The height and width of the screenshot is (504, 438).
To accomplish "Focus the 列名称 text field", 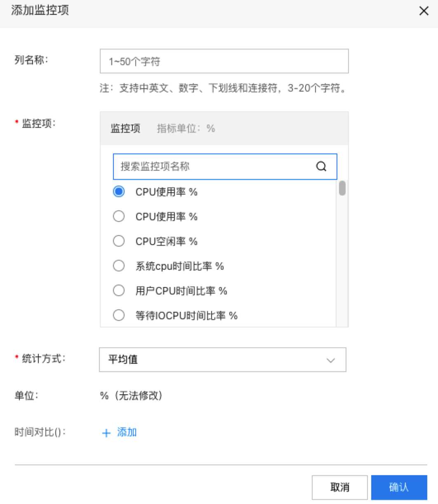I will pyautogui.click(x=224, y=61).
